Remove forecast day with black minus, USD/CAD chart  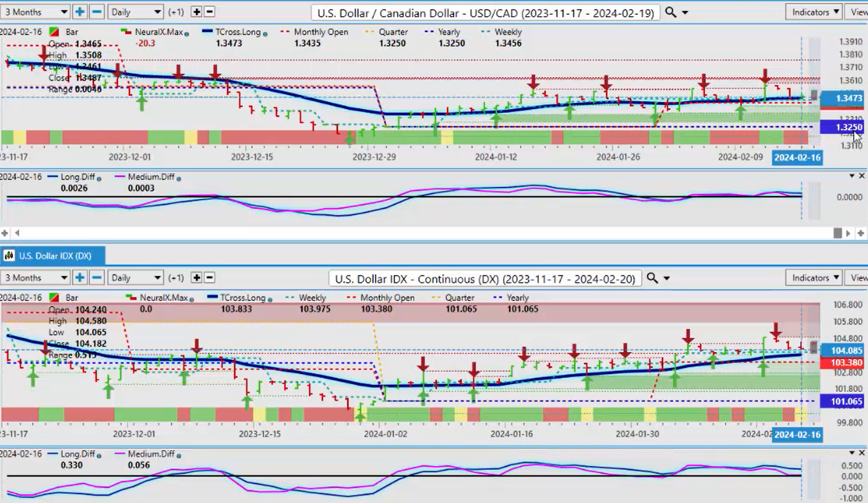[210, 12]
